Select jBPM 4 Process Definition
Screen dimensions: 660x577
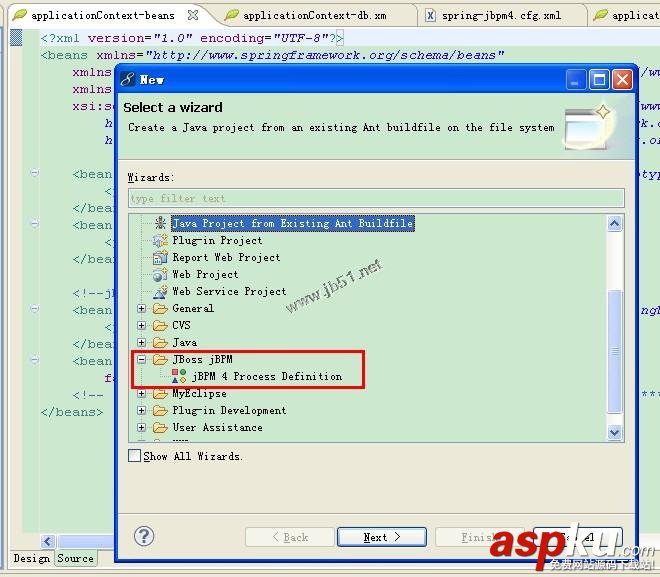[267, 376]
